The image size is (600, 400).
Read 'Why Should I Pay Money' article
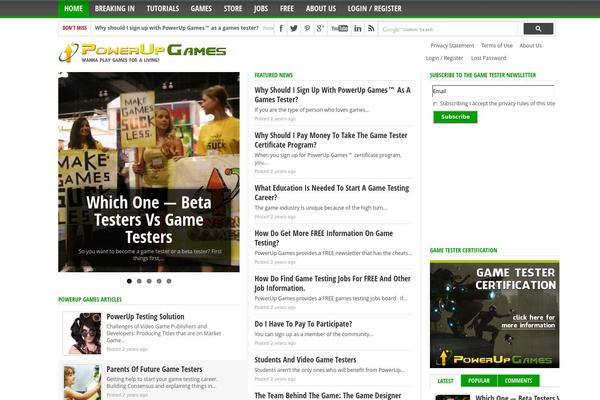click(331, 140)
